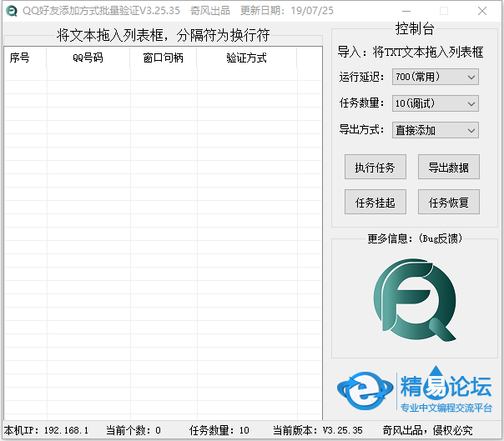Click the 验证方式 column header
The width and height of the screenshot is (504, 441).
point(246,58)
